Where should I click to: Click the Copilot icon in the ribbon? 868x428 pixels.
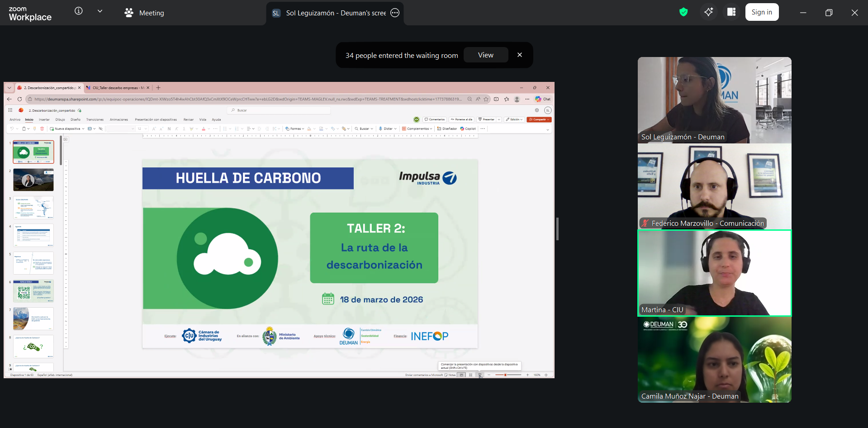pos(468,129)
